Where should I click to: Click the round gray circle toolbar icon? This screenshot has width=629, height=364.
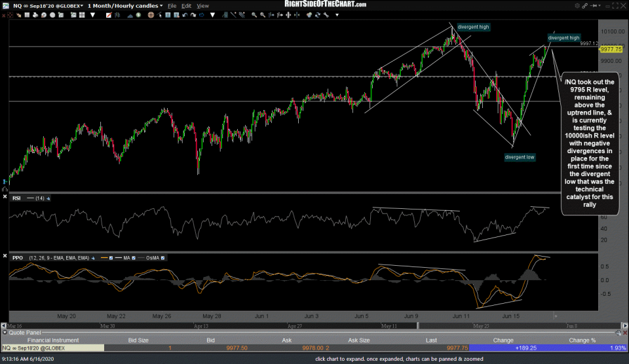[52, 15]
